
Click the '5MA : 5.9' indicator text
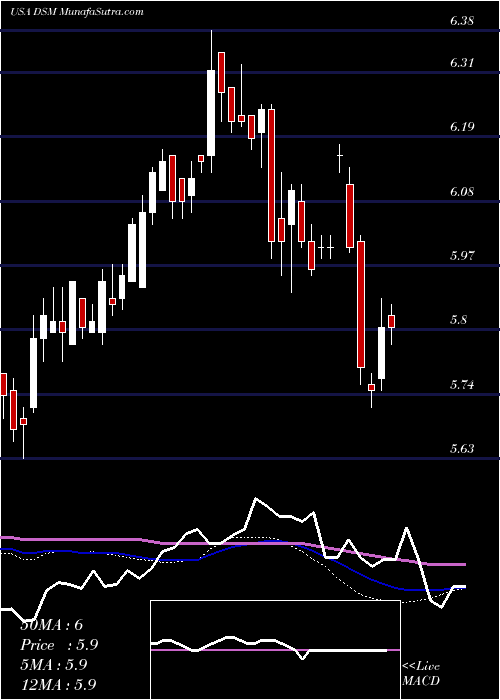pos(54,665)
